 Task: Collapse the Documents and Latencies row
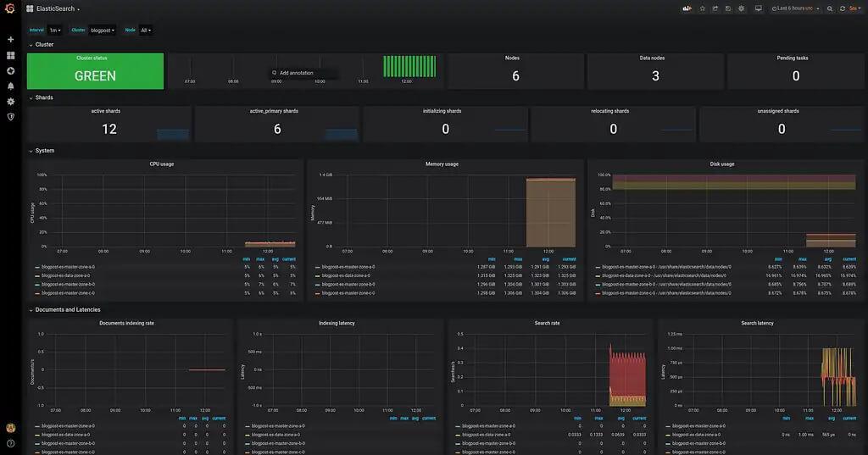(64, 310)
